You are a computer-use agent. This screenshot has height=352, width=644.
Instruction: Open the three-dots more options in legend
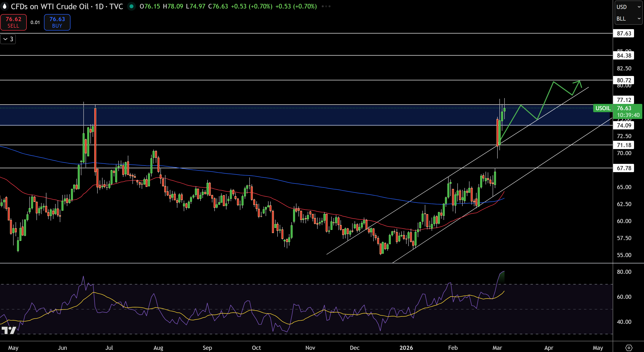(326, 6)
